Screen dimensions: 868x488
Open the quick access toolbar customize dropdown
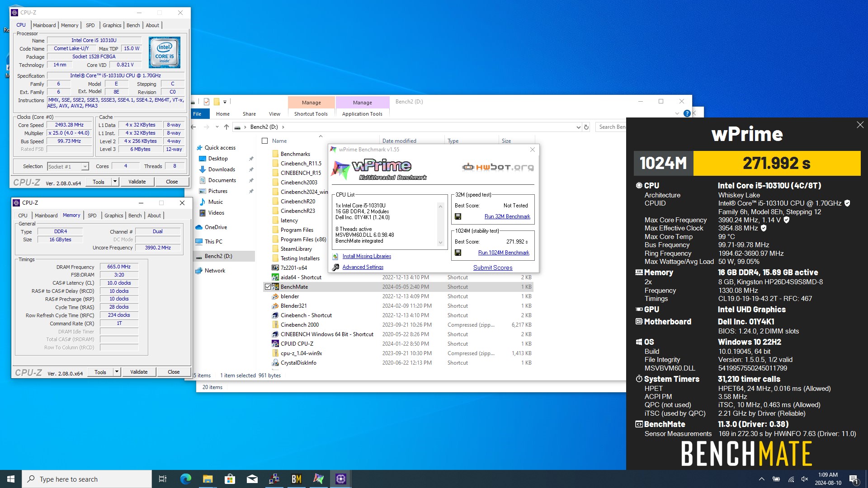click(x=225, y=102)
